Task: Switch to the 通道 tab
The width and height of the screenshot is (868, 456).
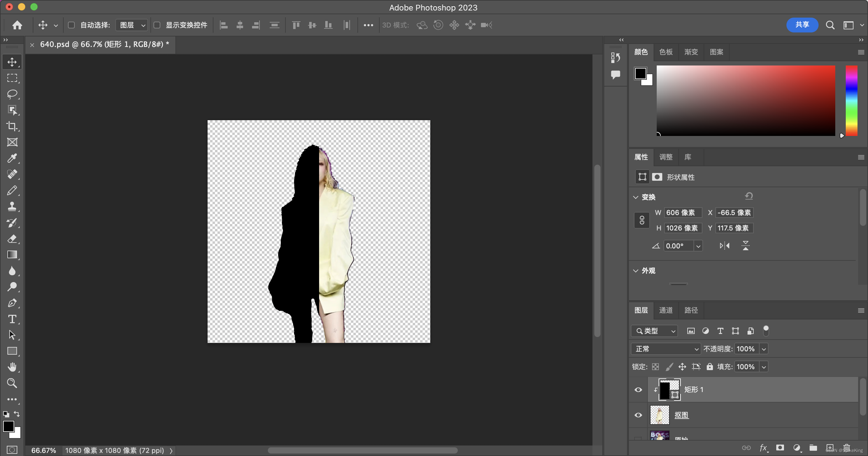Action: click(665, 310)
